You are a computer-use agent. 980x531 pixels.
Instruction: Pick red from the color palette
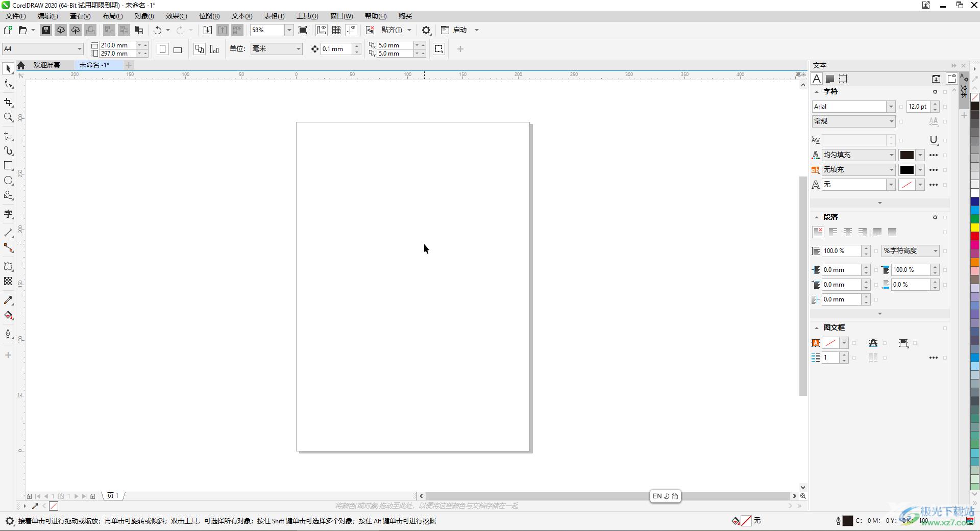click(975, 236)
